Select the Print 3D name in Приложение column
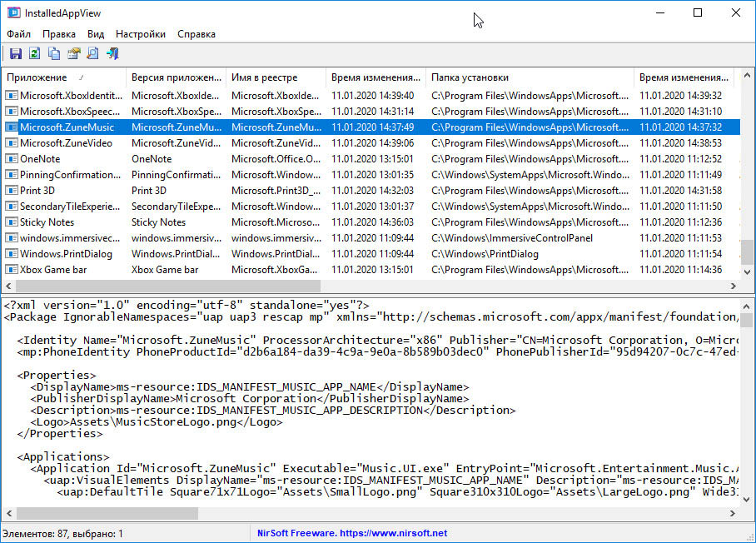The width and height of the screenshot is (756, 543). (x=37, y=191)
